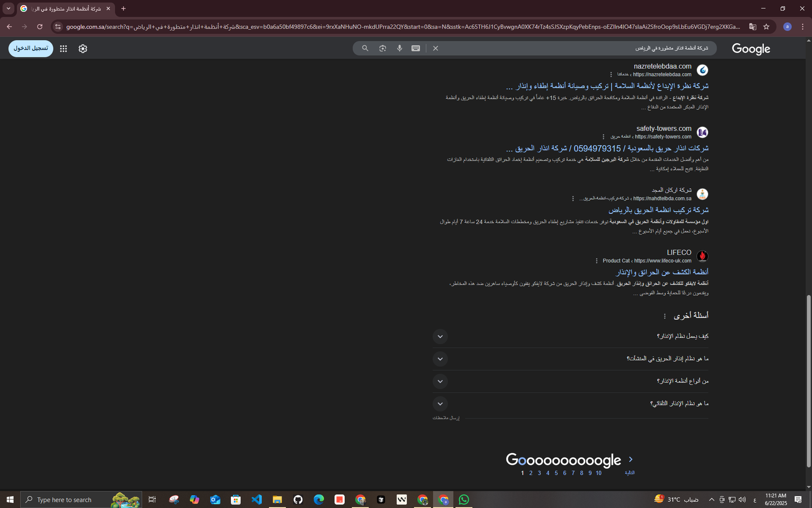Open GitHub Desktop from the taskbar
812x508 pixels.
click(x=298, y=499)
